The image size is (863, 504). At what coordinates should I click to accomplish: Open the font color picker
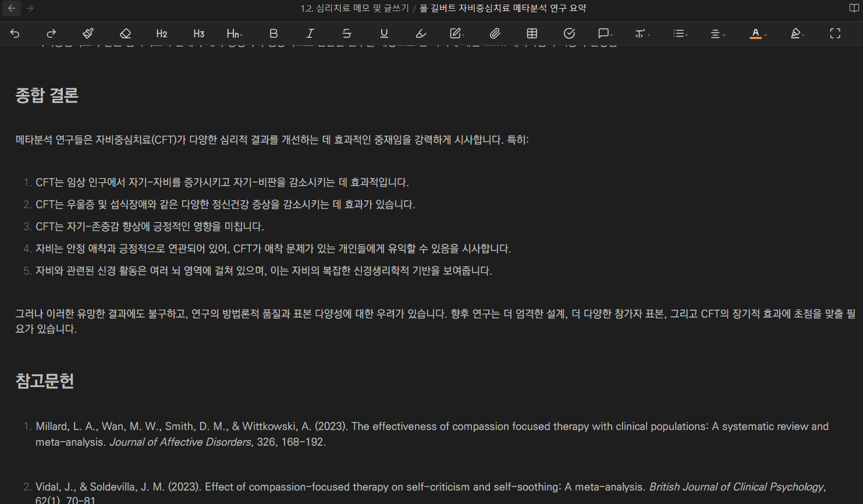[757, 34]
